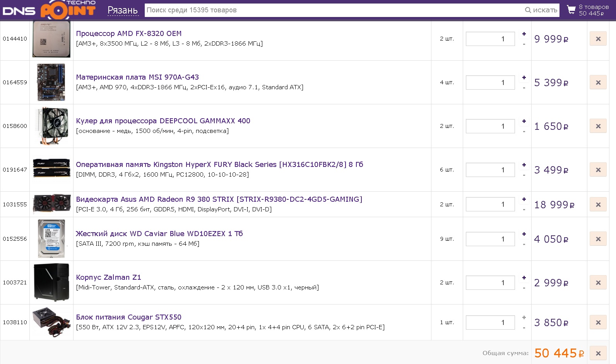
Task: Remove Cougar STX550 power supply from cart
Action: coord(598,322)
